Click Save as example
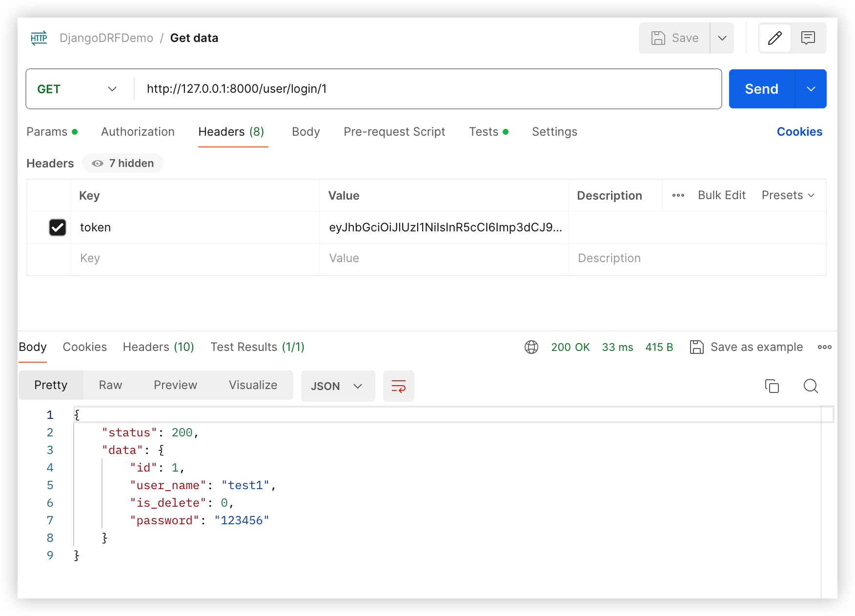The width and height of the screenshot is (855, 616). [x=747, y=347]
